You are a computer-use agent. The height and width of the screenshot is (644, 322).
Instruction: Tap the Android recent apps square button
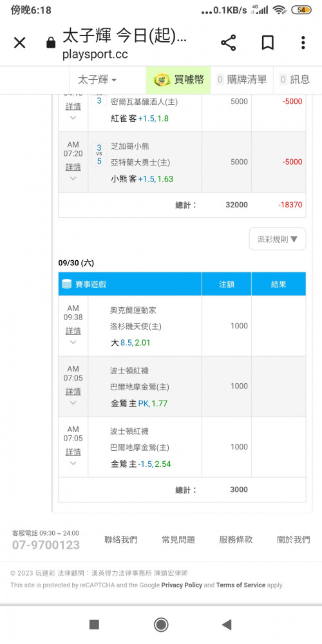point(94,625)
